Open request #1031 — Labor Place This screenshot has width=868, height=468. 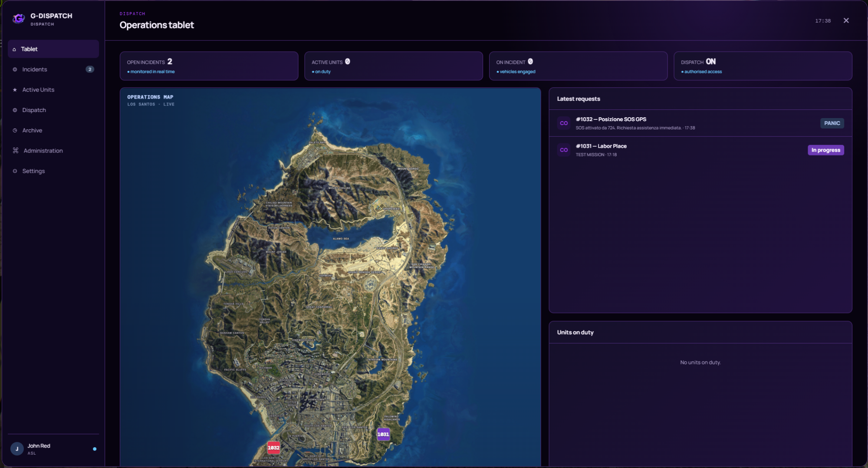(700, 150)
